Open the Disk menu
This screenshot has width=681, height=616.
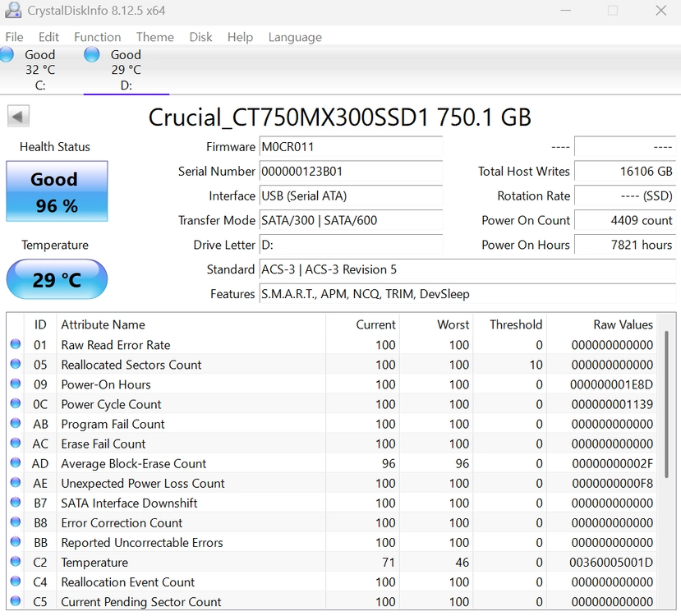(200, 37)
